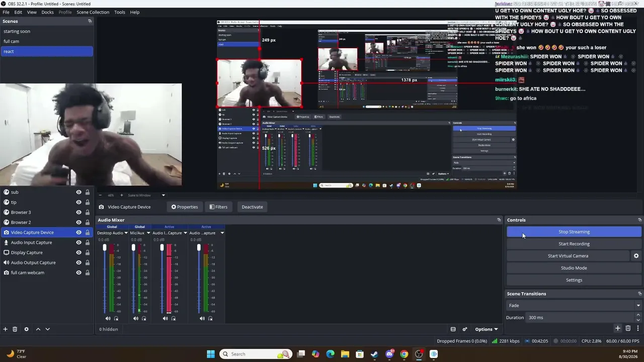This screenshot has height=362, width=644.
Task: Open the rightmost mixer channel dropdown
Action: [x=222, y=233]
